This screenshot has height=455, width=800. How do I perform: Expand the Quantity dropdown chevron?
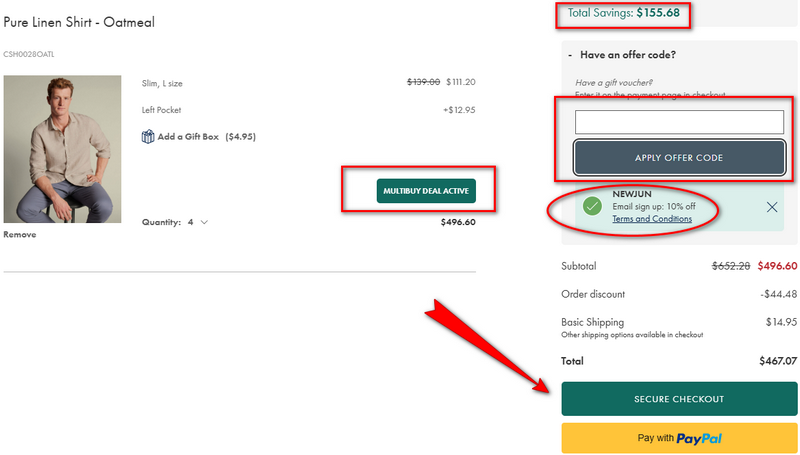(205, 222)
